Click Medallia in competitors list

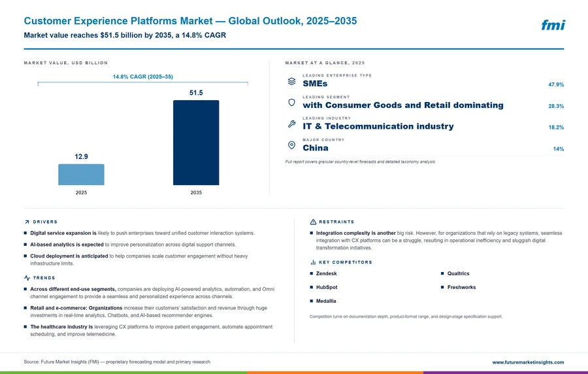[326, 301]
